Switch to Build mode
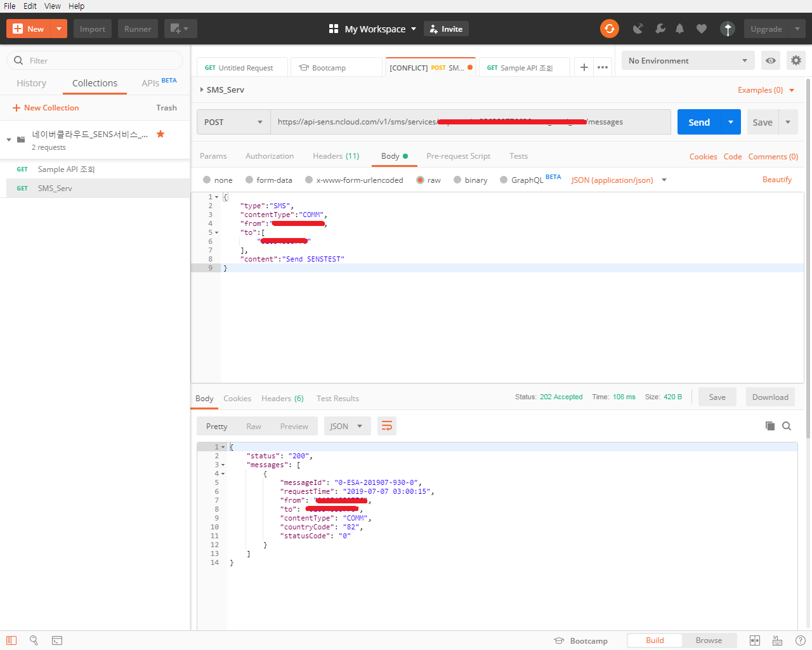The height and width of the screenshot is (650, 812). coord(655,640)
